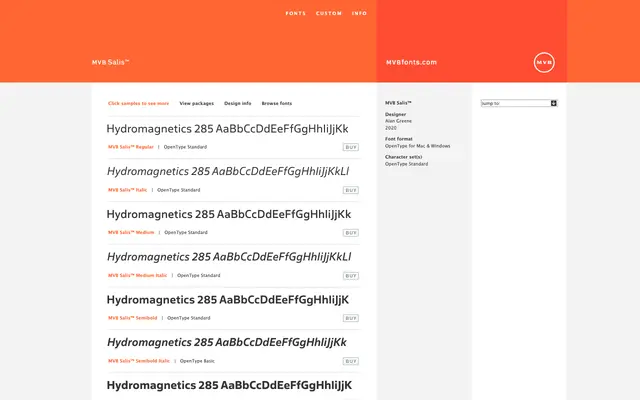
Task: Select Design info tab
Action: 238,103
